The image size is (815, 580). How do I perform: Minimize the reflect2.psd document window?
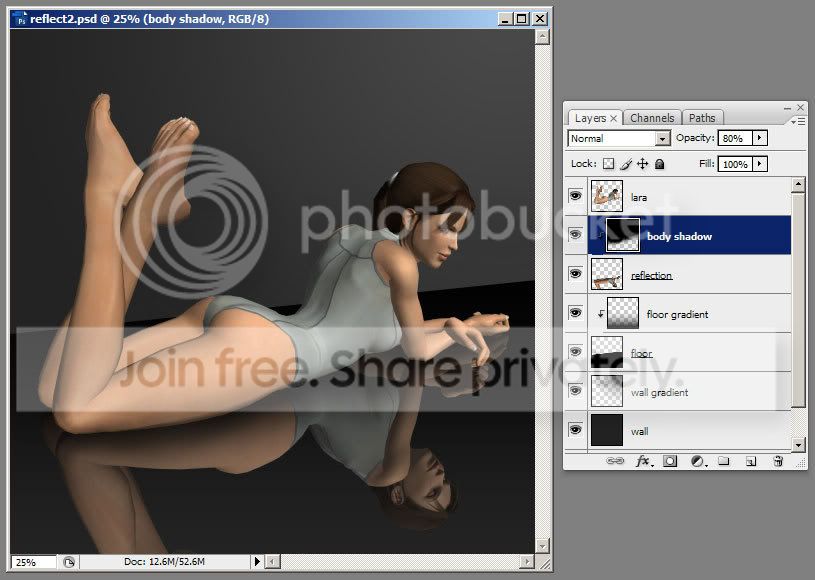pyautogui.click(x=505, y=19)
